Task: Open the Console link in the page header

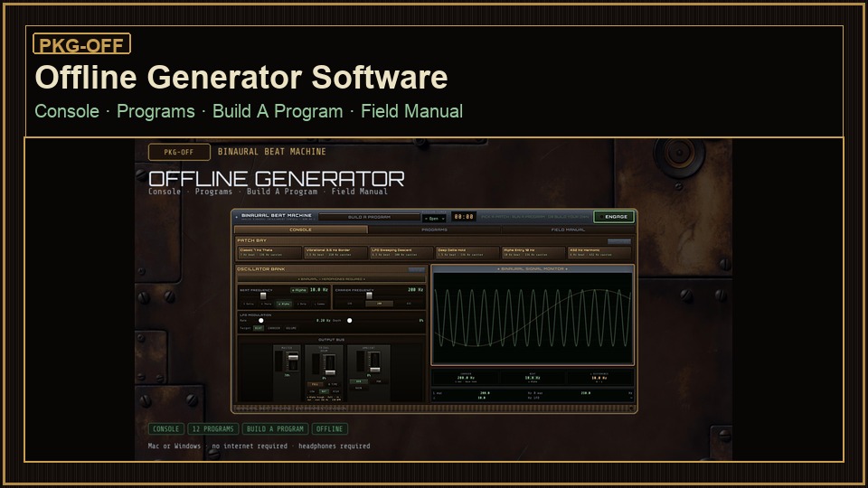Action: [67, 111]
